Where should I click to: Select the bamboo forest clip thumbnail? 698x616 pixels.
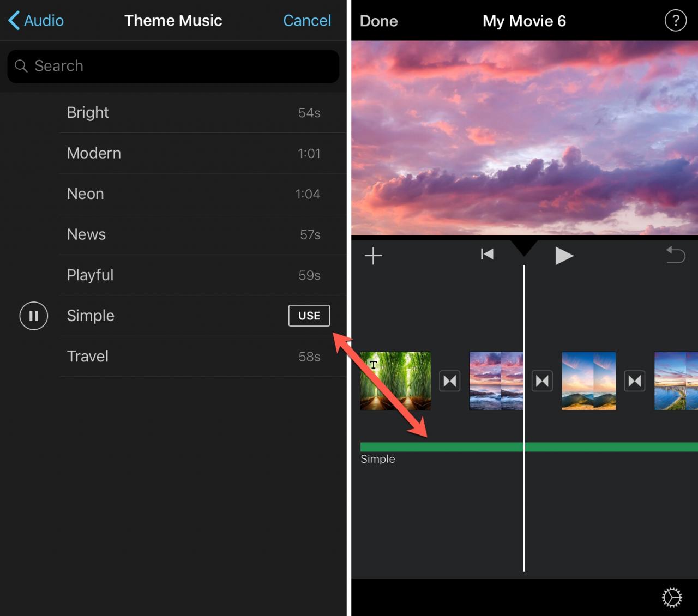(395, 381)
